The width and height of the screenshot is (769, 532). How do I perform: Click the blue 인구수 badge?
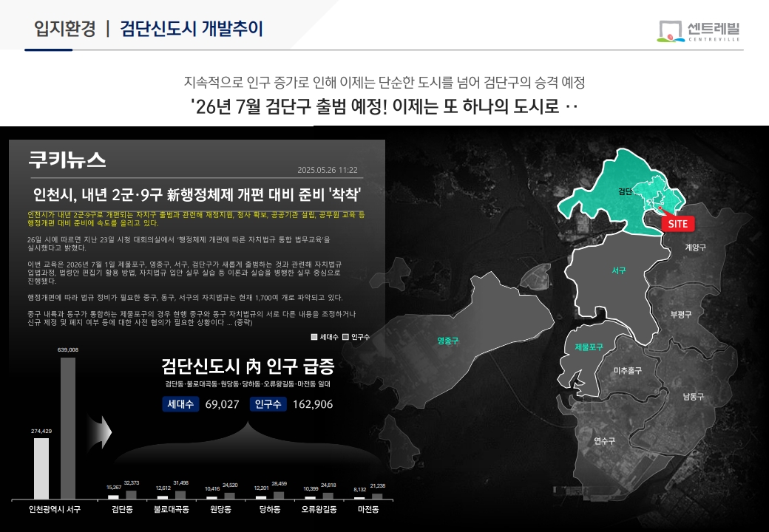coord(268,404)
